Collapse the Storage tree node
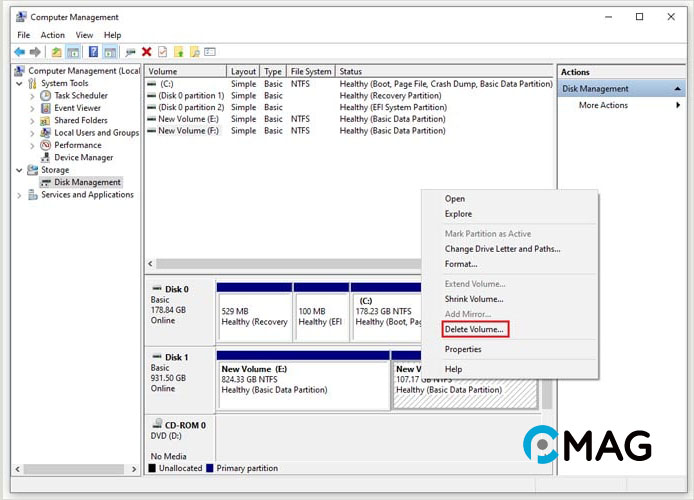Viewport: 694px width, 500px height. 20,170
